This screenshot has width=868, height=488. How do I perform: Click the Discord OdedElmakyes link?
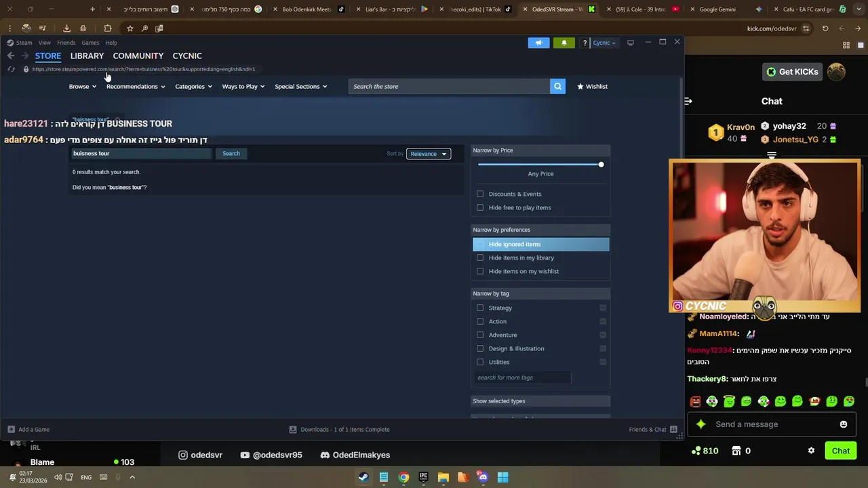tap(355, 455)
